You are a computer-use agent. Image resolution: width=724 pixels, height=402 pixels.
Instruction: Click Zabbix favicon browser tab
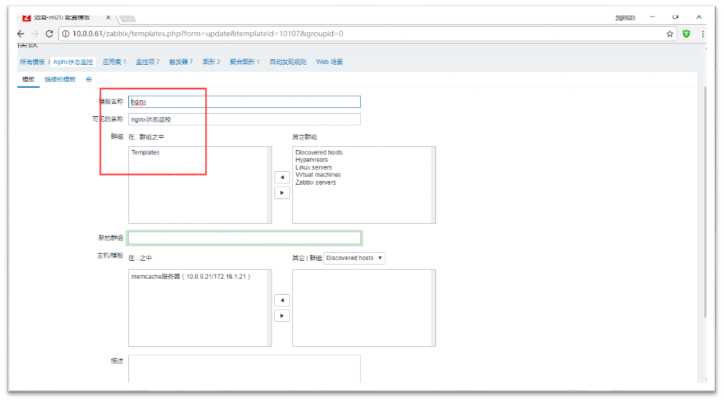pyautogui.click(x=26, y=18)
